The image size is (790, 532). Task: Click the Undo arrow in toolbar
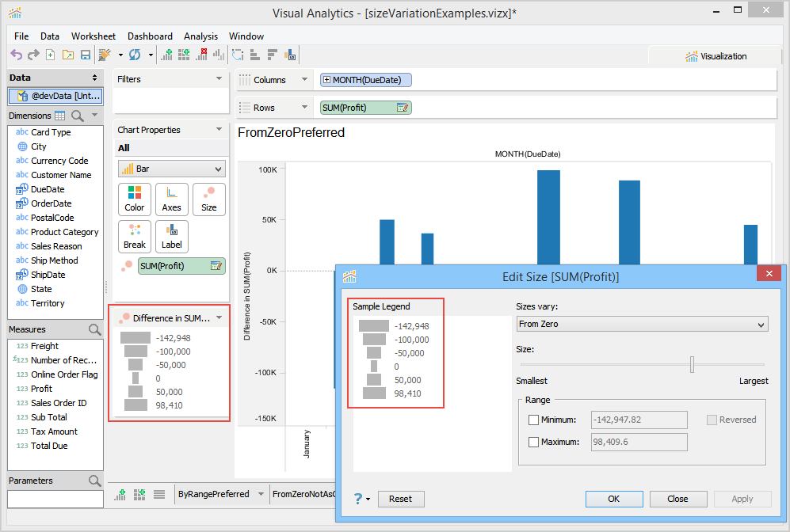pos(16,55)
